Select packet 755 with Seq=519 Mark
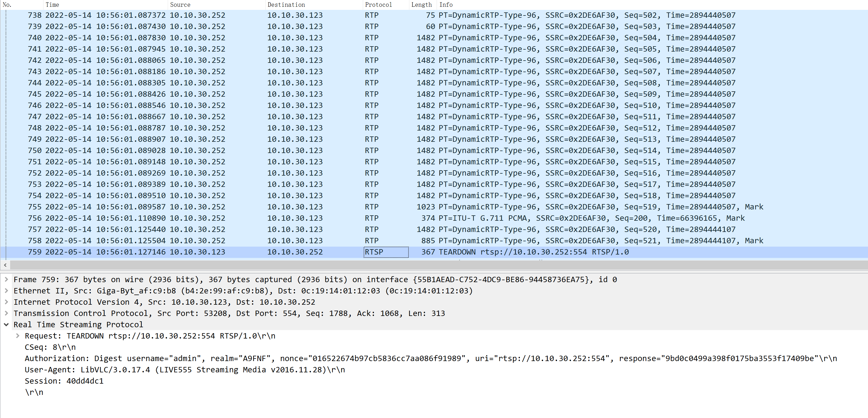 click(x=434, y=207)
